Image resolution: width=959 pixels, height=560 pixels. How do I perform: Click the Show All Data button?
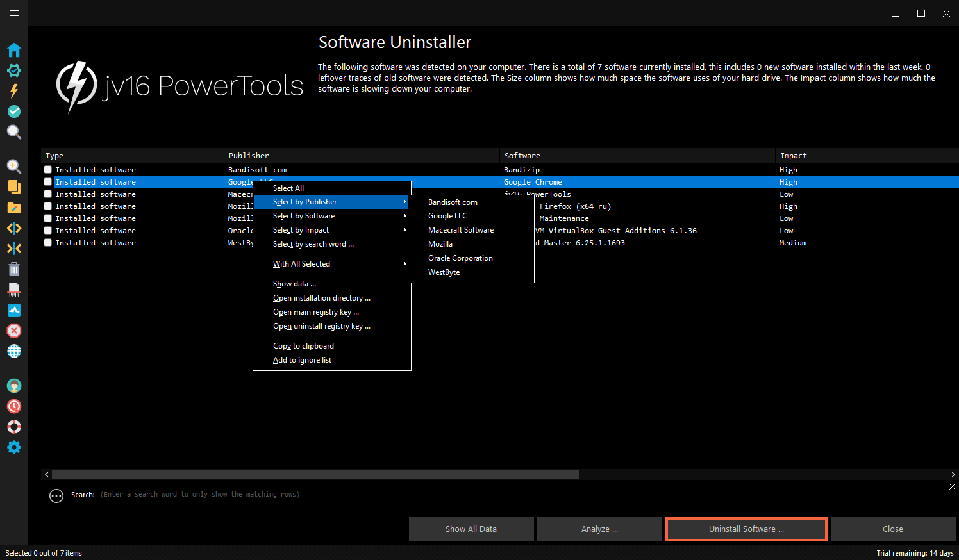coord(471,529)
